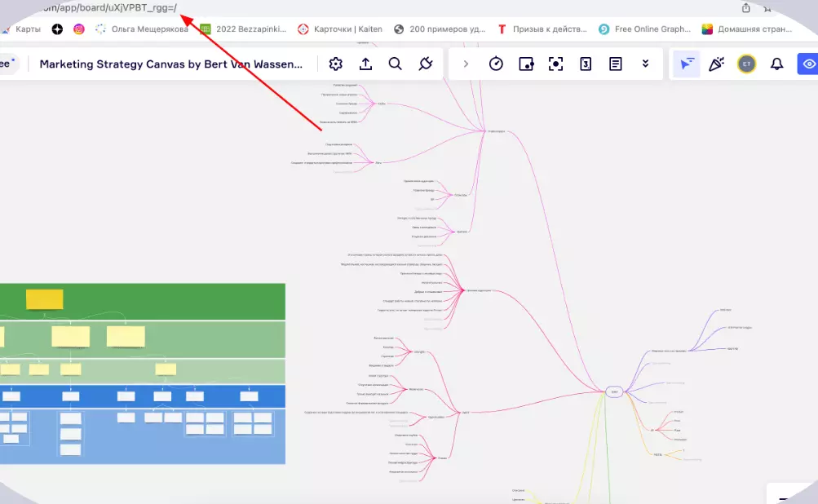Click the browser share page icon
Viewport: 818px width, 504px height.
pyautogui.click(x=746, y=8)
